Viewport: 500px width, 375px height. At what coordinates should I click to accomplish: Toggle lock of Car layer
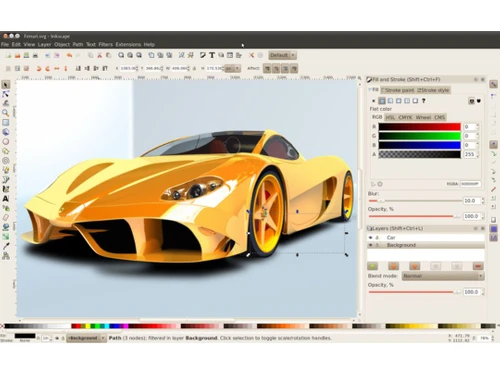pos(377,238)
